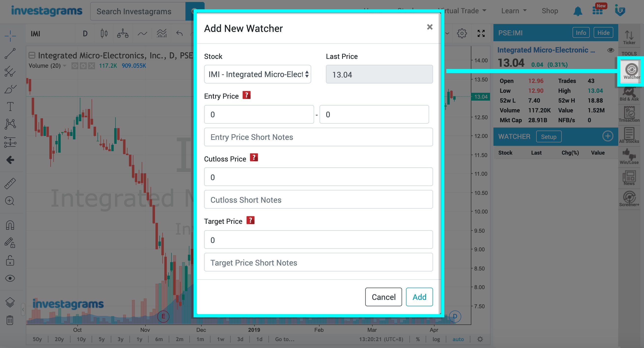Expand the Learn menu
This screenshot has height=348, width=644.
[x=514, y=11]
